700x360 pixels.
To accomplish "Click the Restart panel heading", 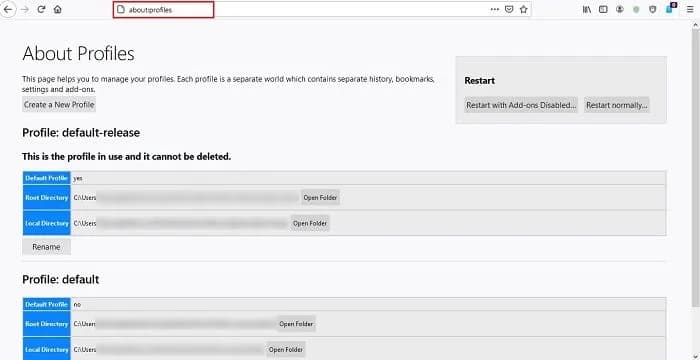I will point(479,81).
